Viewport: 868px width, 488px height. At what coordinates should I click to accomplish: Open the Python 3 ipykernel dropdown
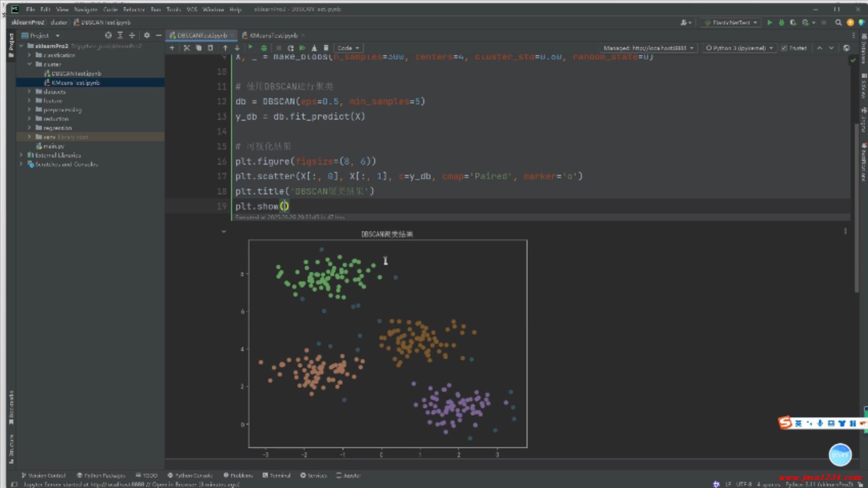(739, 48)
